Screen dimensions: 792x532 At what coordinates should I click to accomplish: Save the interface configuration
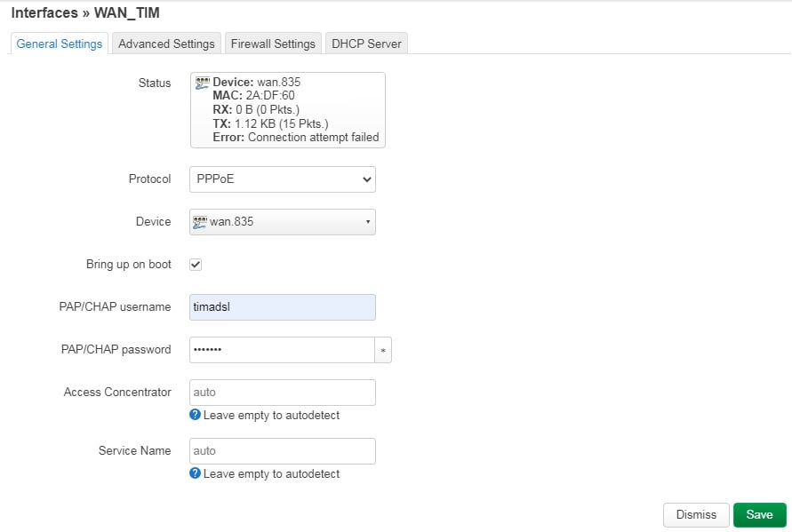click(759, 515)
